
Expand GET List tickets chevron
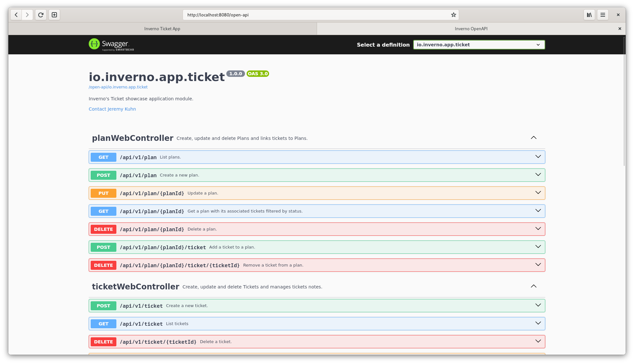tap(538, 323)
